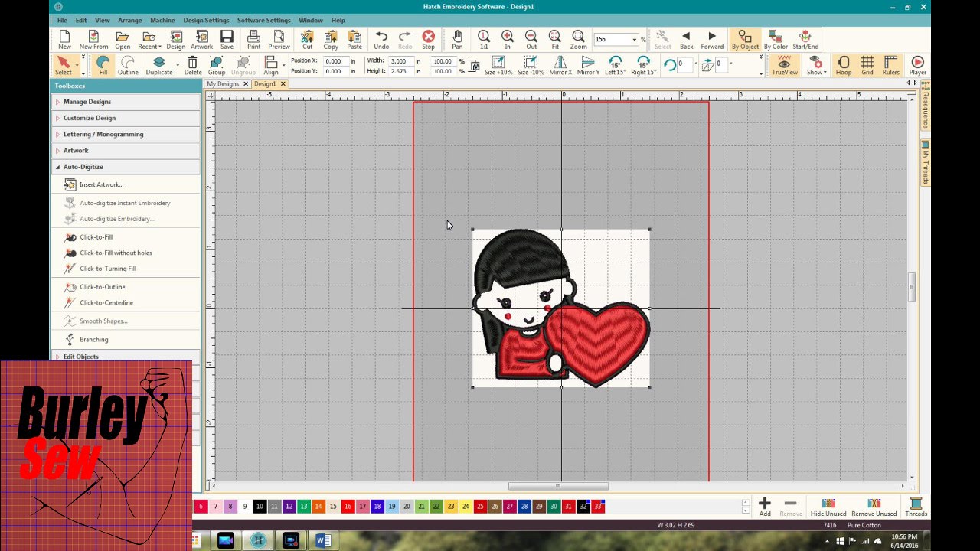Open the Software Settings menu

pyautogui.click(x=263, y=20)
